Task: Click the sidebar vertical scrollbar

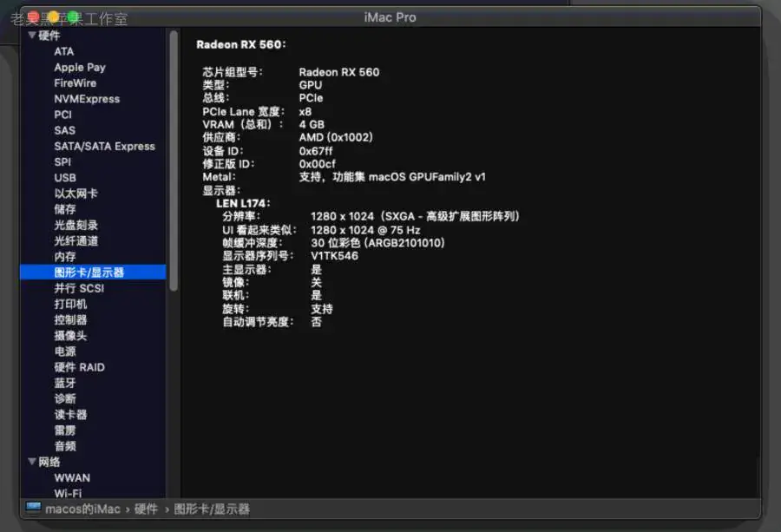Action: coord(174,161)
